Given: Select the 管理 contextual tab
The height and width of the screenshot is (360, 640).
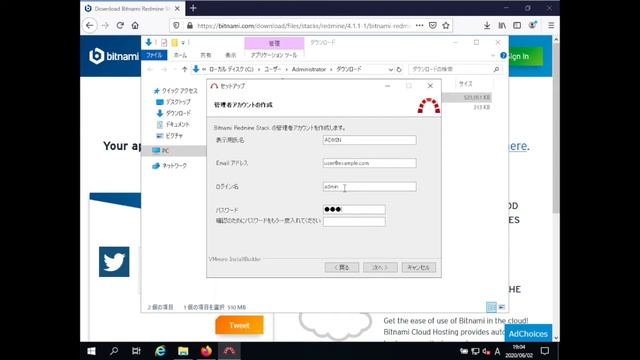Looking at the screenshot, I should pos(274,43).
